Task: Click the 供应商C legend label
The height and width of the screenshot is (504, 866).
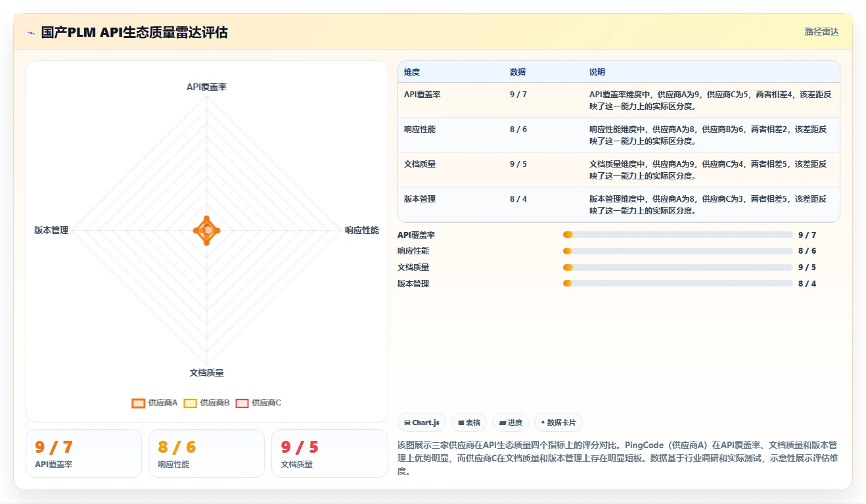Action: pos(266,403)
